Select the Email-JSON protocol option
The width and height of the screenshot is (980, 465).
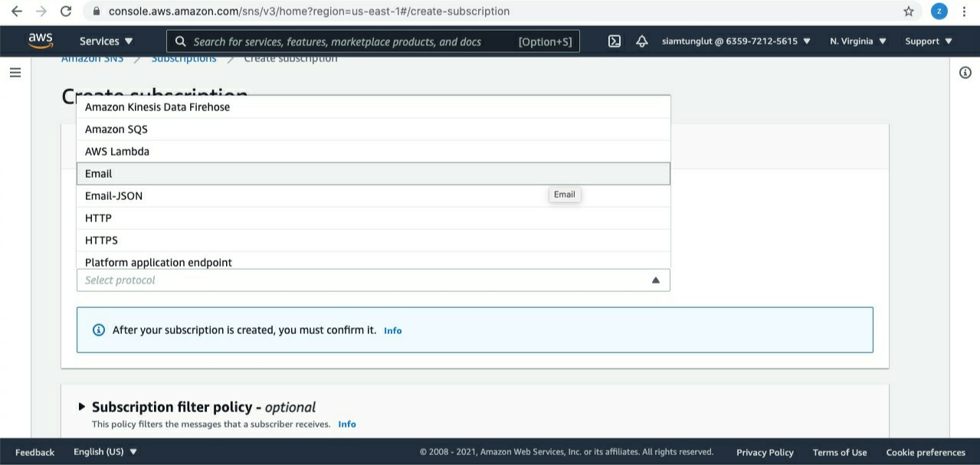pos(374,196)
